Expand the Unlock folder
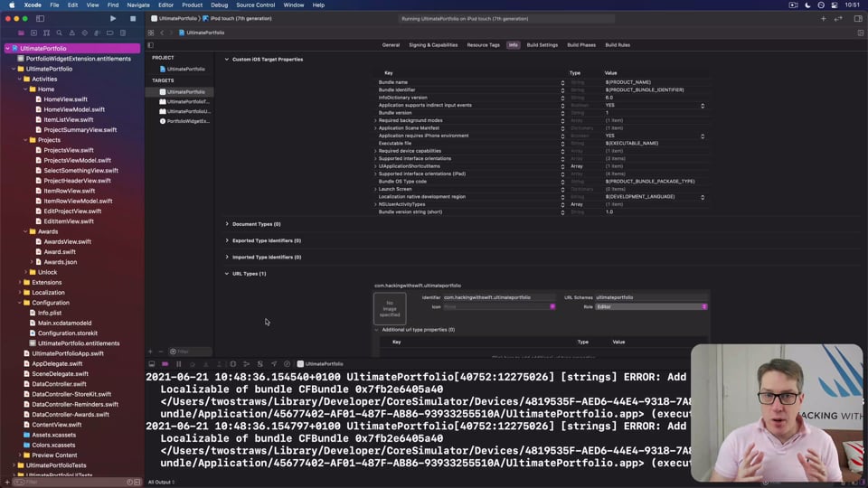The image size is (868, 488). [x=26, y=272]
